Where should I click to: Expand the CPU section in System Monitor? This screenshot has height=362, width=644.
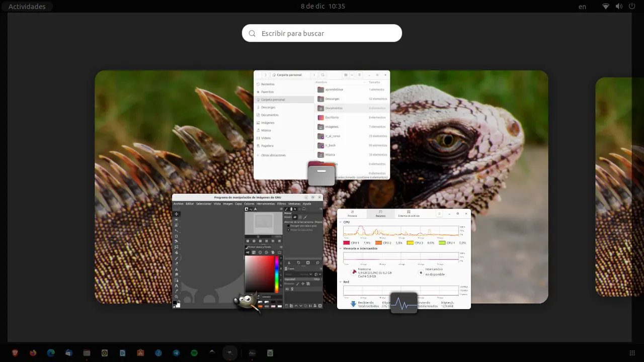[340, 222]
